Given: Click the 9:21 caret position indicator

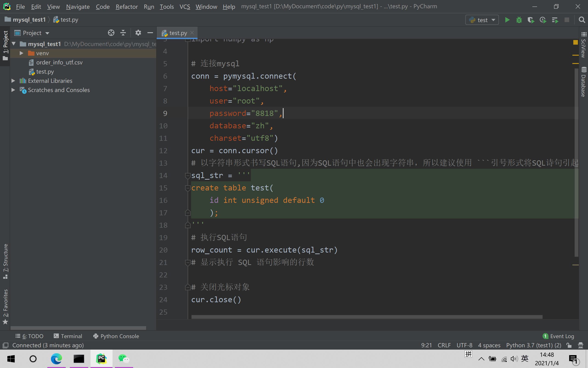Looking at the screenshot, I should pos(427,345).
